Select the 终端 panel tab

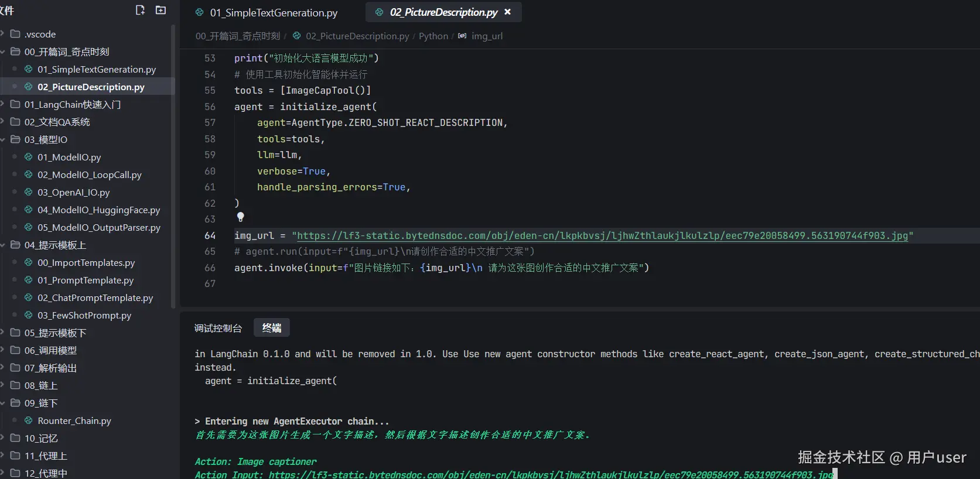[x=271, y=328]
